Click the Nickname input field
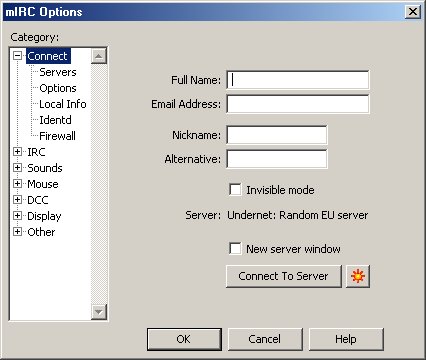Image resolution: width=426 pixels, height=360 pixels. tap(277, 135)
